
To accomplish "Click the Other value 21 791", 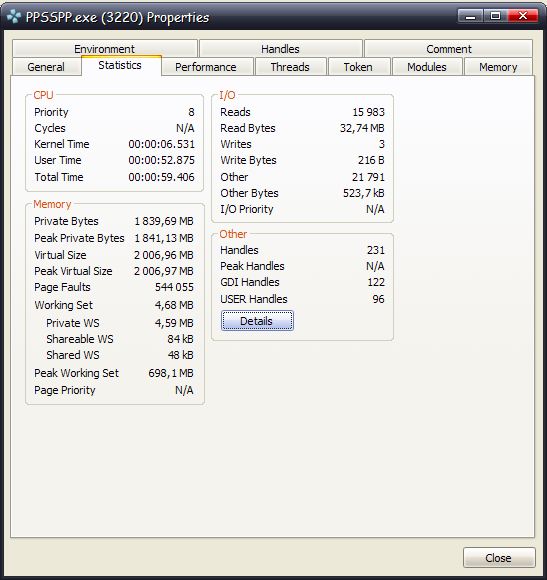I will 368,177.
